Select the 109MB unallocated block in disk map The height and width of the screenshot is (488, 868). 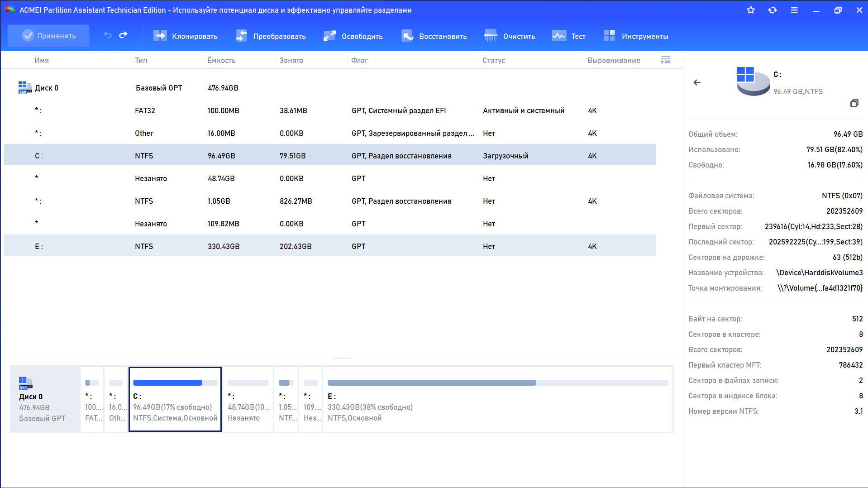pyautogui.click(x=311, y=399)
